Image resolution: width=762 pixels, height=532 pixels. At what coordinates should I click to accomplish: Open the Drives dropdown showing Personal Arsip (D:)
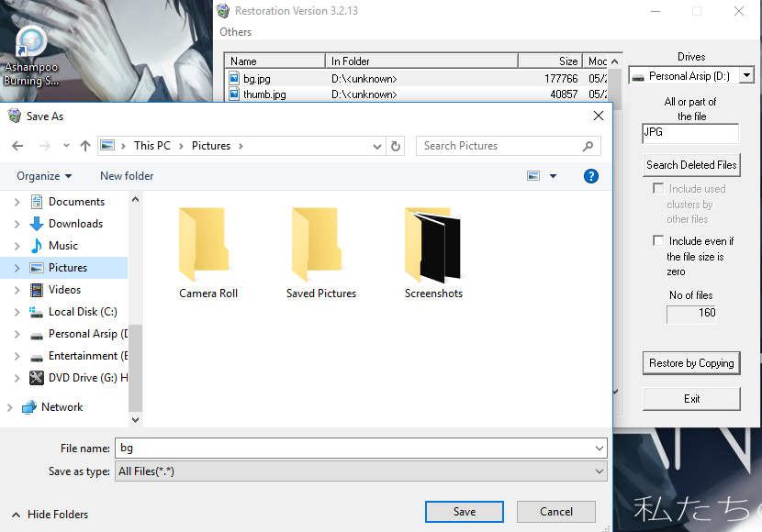(748, 75)
